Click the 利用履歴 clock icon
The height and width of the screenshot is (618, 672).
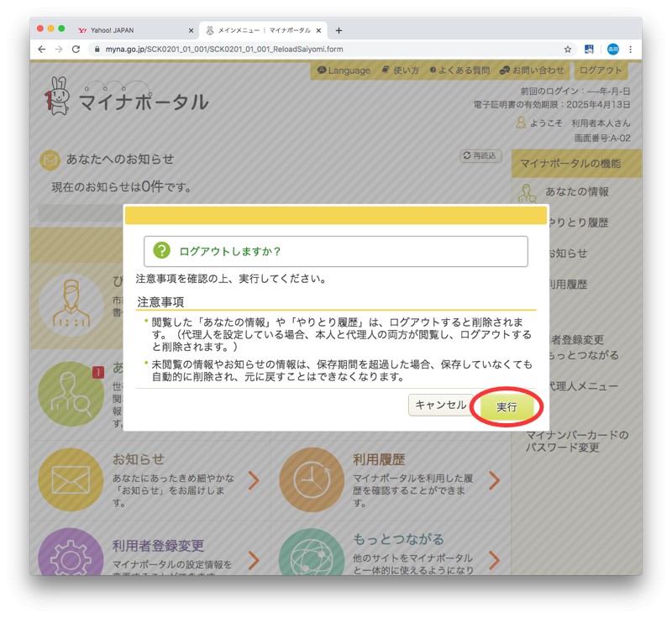click(311, 479)
